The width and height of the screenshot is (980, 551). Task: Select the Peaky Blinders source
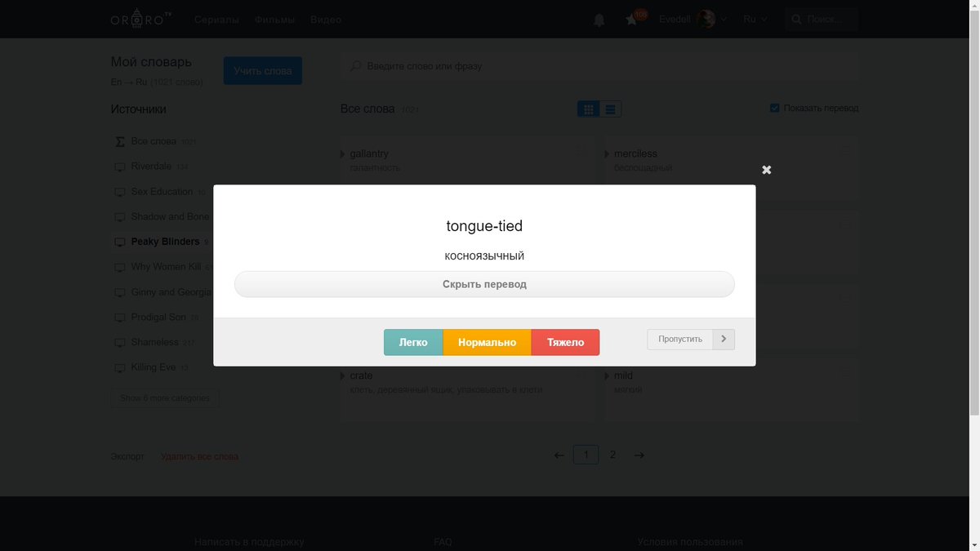(161, 242)
